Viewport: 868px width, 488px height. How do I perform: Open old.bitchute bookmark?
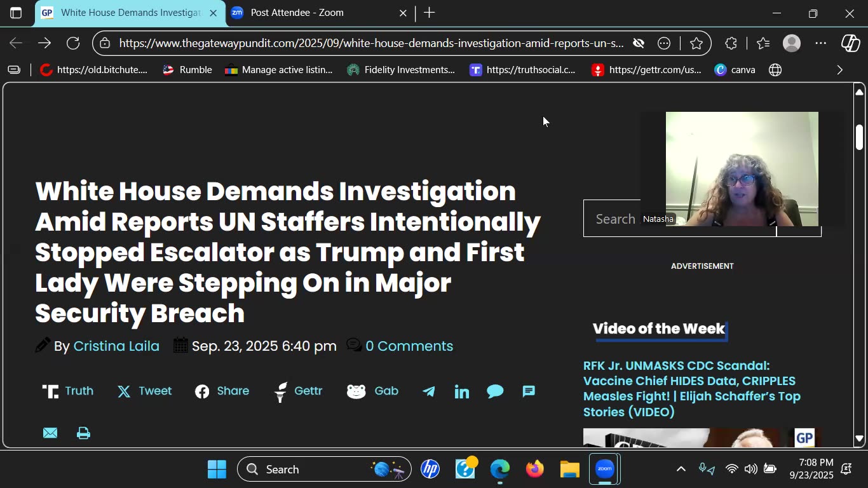point(93,70)
